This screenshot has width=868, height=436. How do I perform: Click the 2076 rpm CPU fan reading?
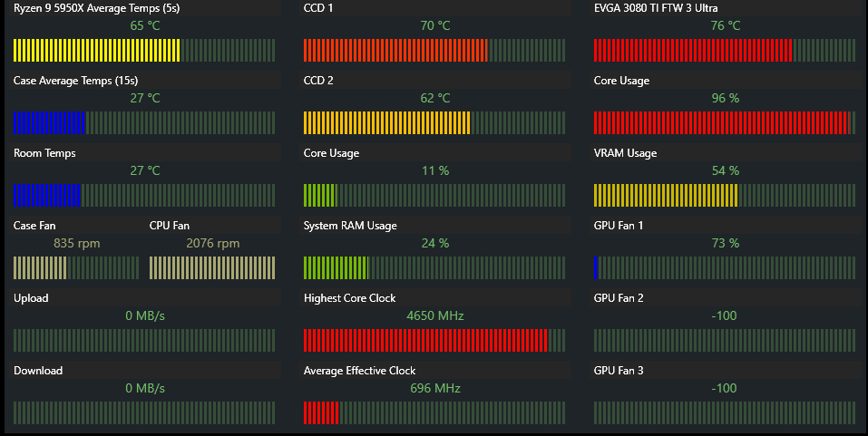click(x=212, y=243)
